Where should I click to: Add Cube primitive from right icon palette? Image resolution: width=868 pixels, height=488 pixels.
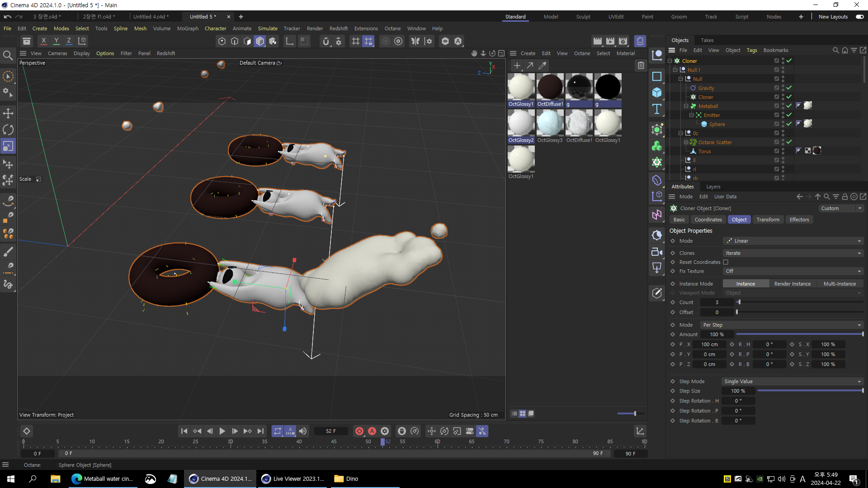click(x=657, y=93)
